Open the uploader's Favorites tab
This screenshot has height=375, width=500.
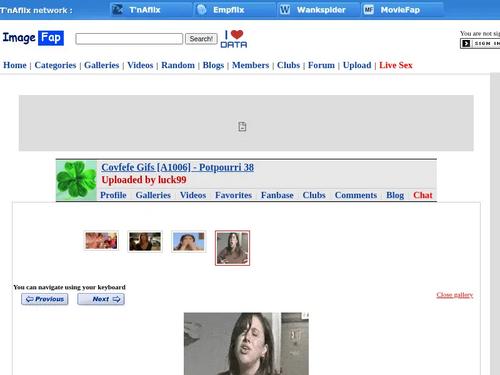[233, 195]
